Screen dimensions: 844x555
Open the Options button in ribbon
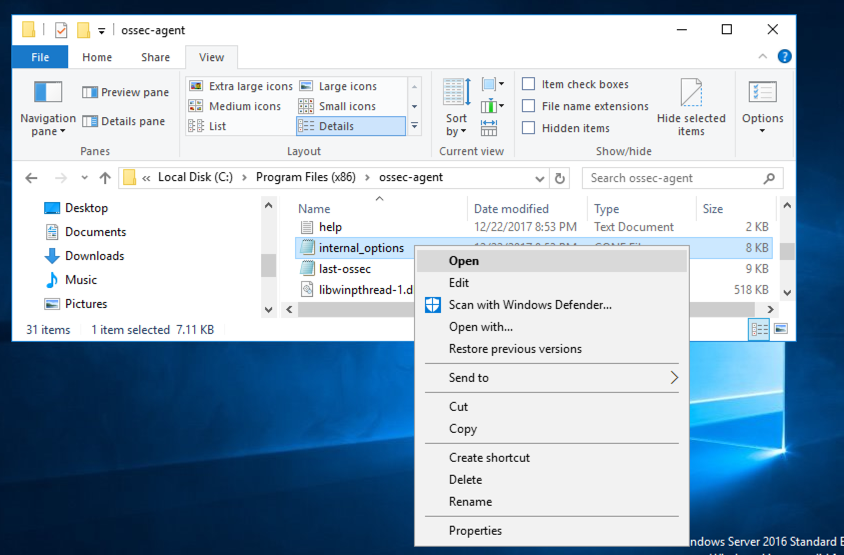[762, 106]
